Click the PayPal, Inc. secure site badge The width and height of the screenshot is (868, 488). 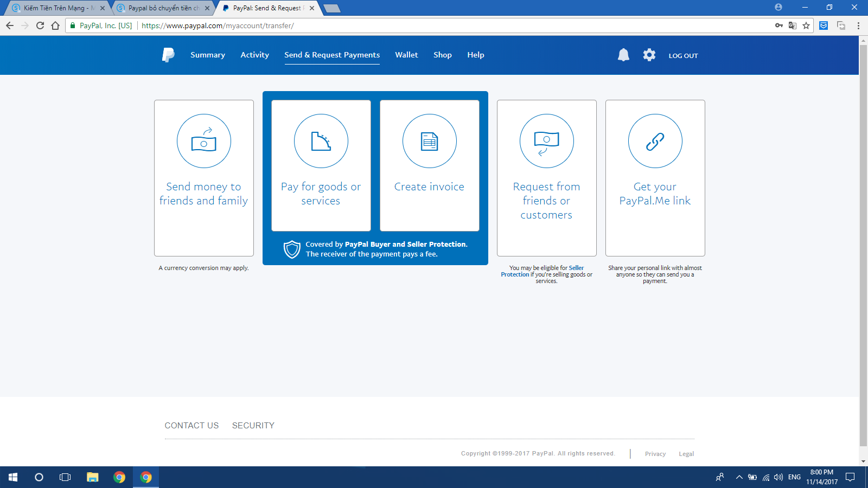click(x=101, y=25)
